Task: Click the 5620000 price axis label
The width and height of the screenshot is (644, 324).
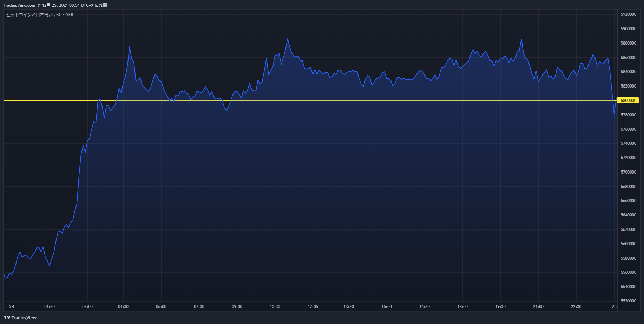Action: click(628, 229)
